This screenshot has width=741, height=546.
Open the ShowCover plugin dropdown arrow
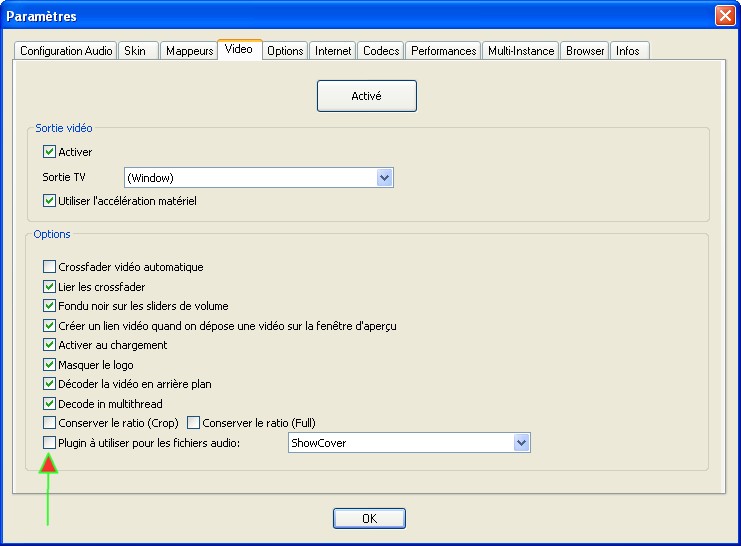521,443
